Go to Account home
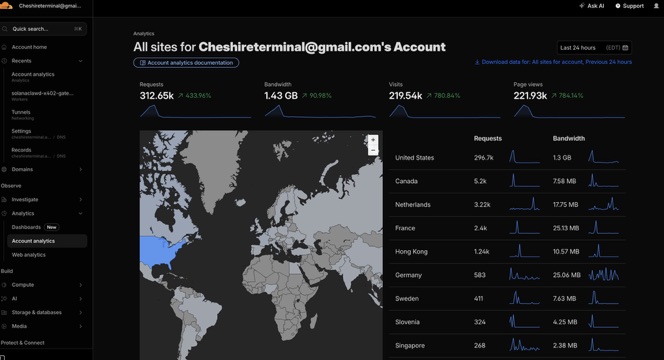The height and width of the screenshot is (360, 664). [x=29, y=47]
